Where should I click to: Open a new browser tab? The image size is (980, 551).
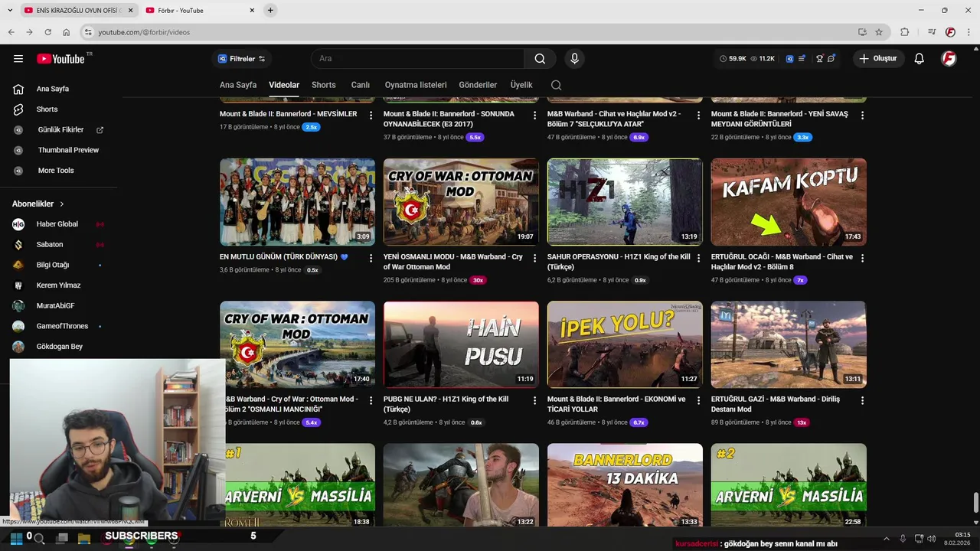tap(270, 10)
